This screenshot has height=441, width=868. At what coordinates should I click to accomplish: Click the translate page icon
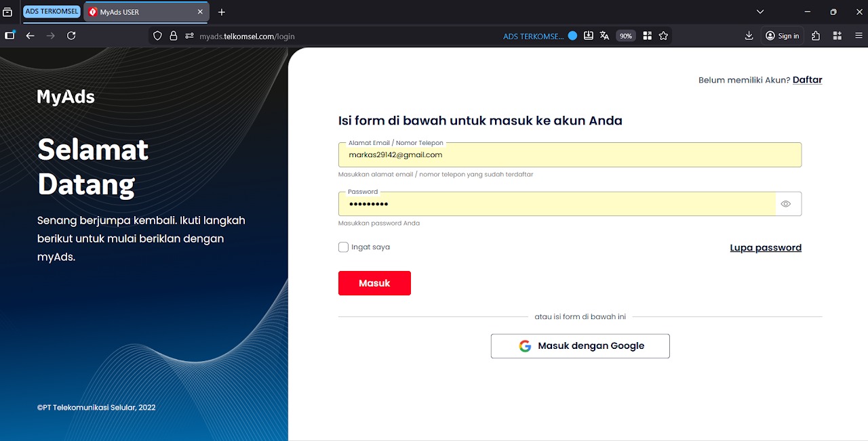coord(604,35)
